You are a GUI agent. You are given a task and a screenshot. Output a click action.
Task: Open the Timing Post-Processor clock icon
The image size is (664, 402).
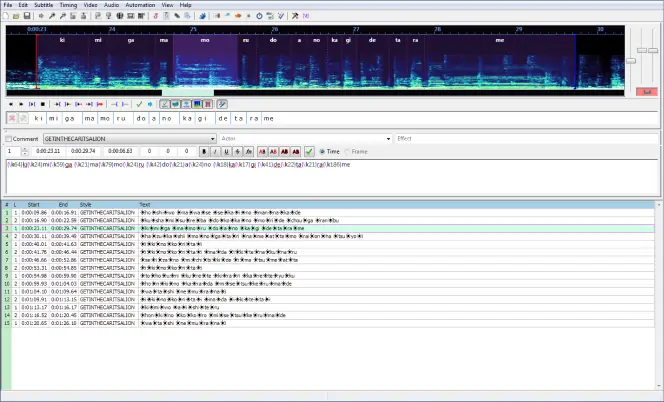(259, 16)
